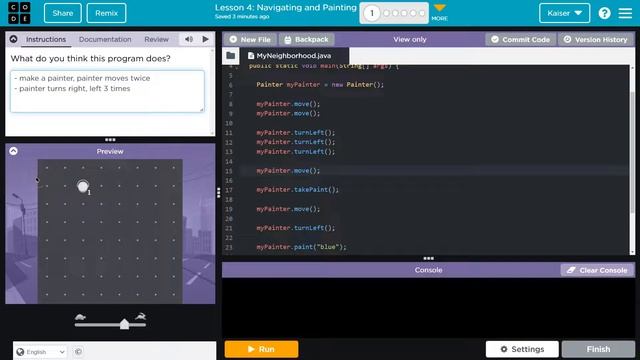Adjust the animation speed slider handle
The image size is (640, 360).
[x=124, y=324]
